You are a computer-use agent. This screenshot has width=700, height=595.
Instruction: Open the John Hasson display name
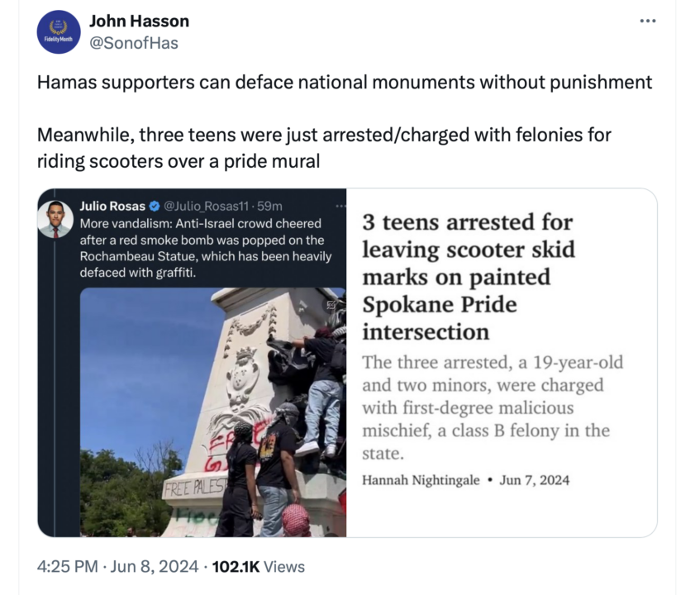(x=140, y=21)
